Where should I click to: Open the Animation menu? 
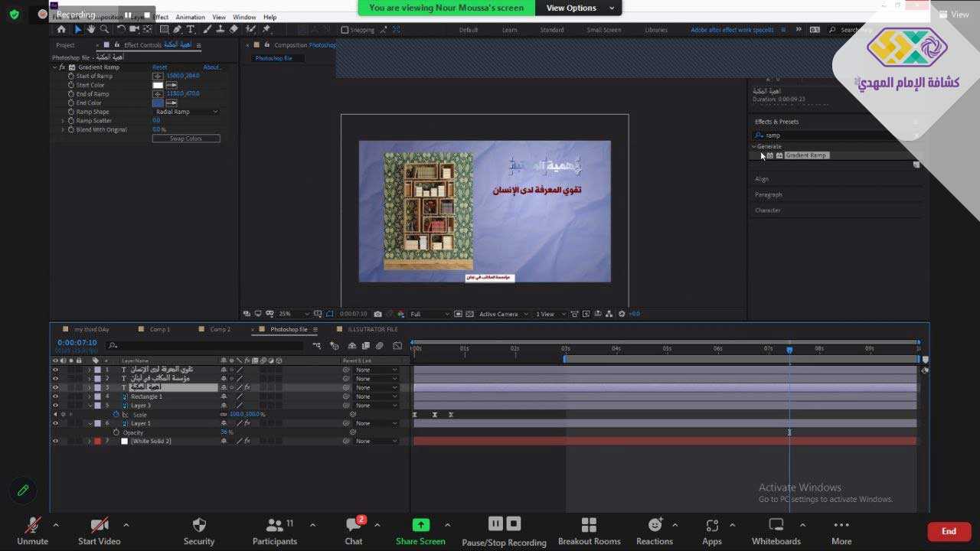[x=190, y=17]
